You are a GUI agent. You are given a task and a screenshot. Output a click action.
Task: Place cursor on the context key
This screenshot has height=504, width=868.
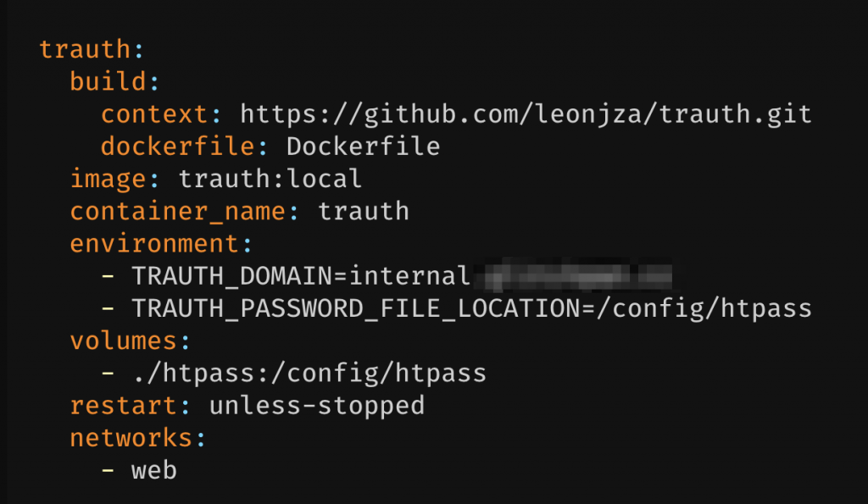(x=153, y=114)
